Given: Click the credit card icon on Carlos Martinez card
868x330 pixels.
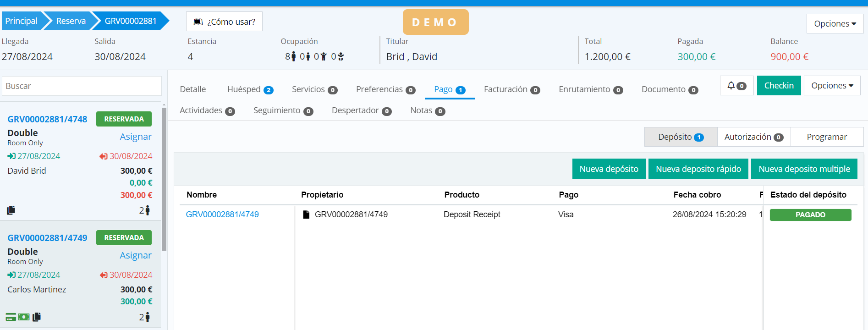Looking at the screenshot, I should (x=11, y=317).
